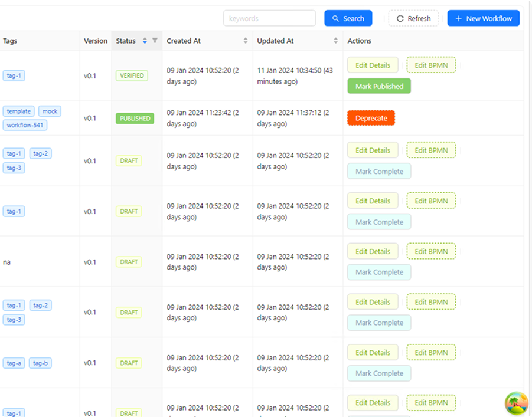Click the VERIFIED status badge
The image size is (532, 417).
pyautogui.click(x=132, y=76)
